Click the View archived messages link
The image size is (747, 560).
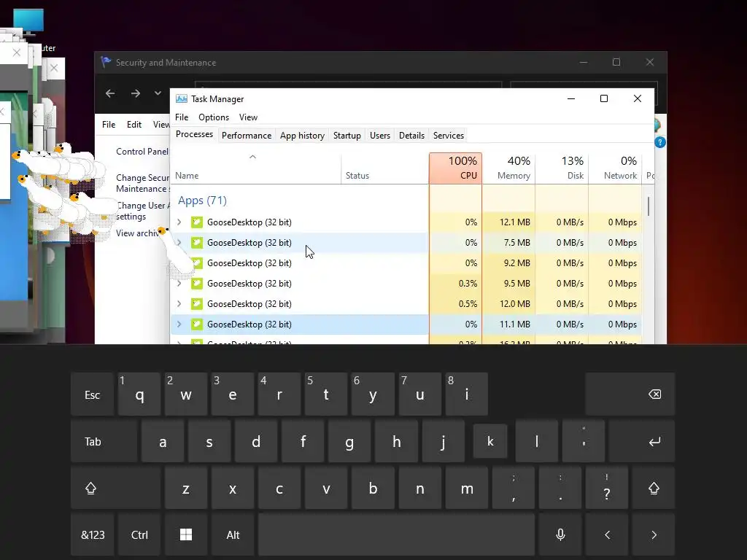click(x=137, y=233)
